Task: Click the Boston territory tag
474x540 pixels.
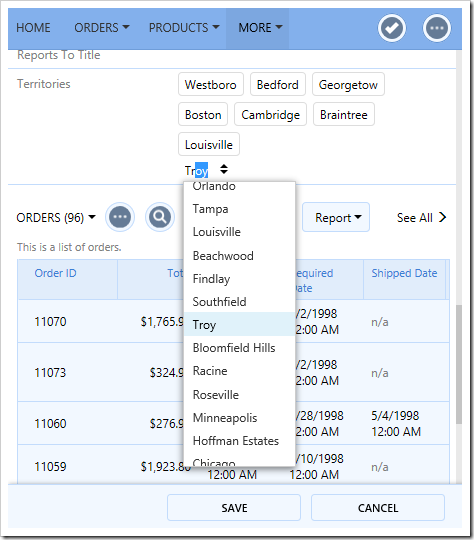Action: click(203, 114)
